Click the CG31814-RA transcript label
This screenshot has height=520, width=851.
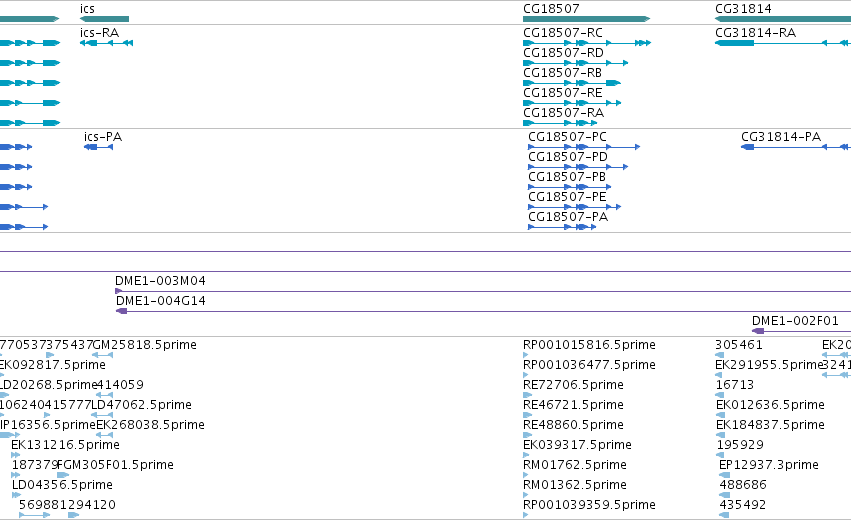pyautogui.click(x=755, y=33)
